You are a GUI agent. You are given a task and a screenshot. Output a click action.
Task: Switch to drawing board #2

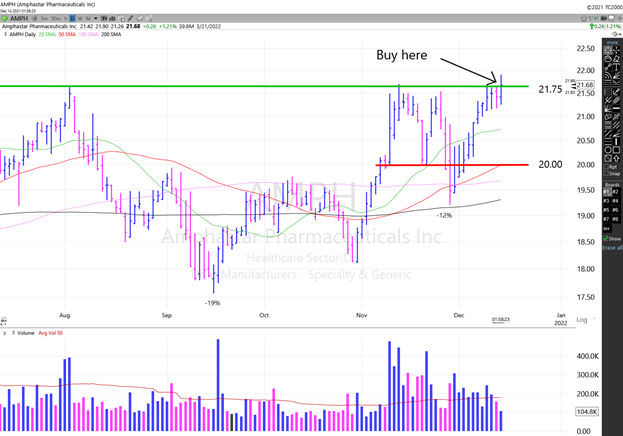point(615,192)
